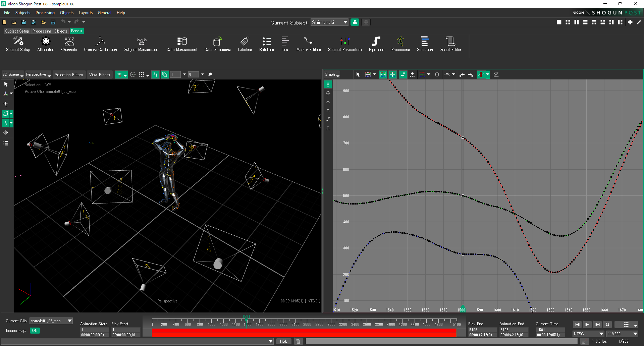Toggle loop playback button
Screen dimensions: 644x346
coord(607,325)
